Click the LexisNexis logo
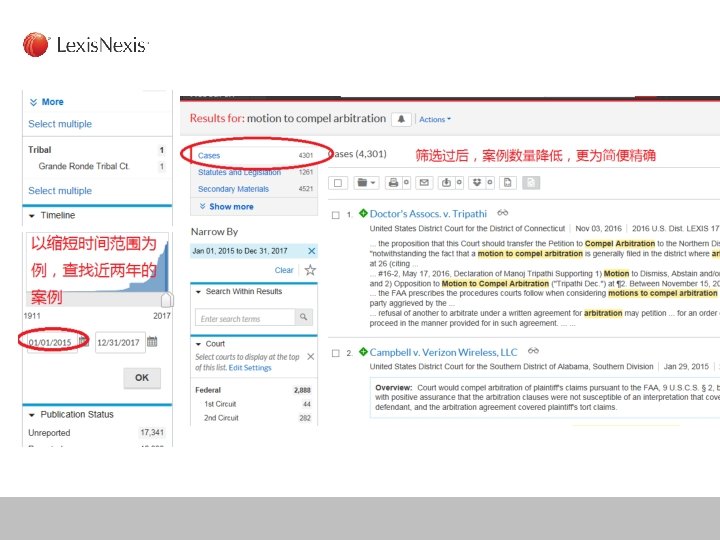 pyautogui.click(x=85, y=45)
